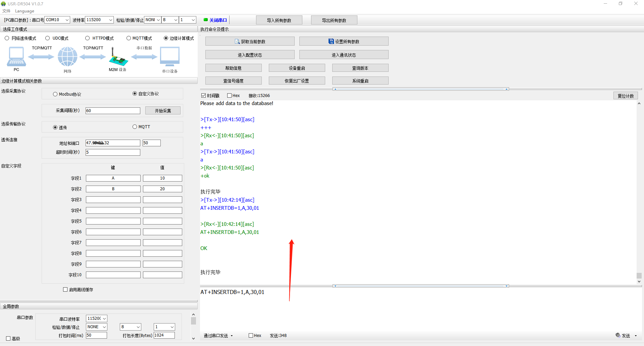644x346 pixels.
Task: Click the green serial port status indicator
Action: [206, 20]
